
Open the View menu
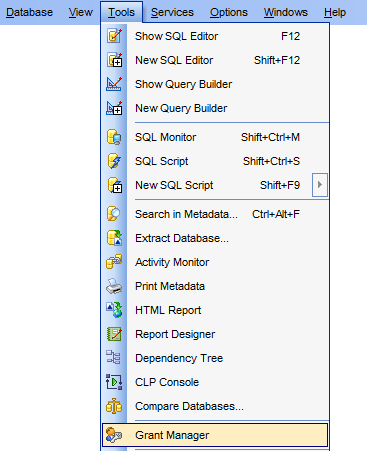[x=81, y=12]
